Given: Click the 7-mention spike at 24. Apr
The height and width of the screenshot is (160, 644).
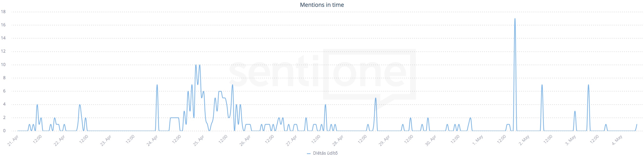Looking at the screenshot, I should [157, 85].
